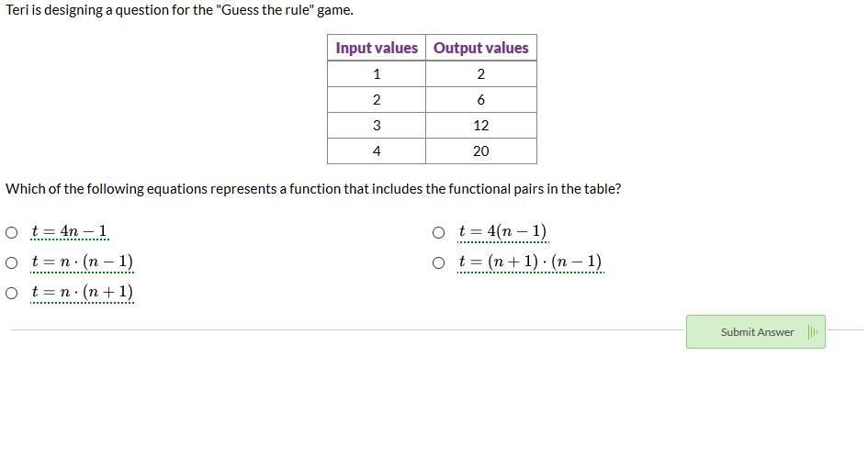The image size is (868, 468).
Task: Choose the t = n·(n − 1) radio option
Action: (12, 262)
